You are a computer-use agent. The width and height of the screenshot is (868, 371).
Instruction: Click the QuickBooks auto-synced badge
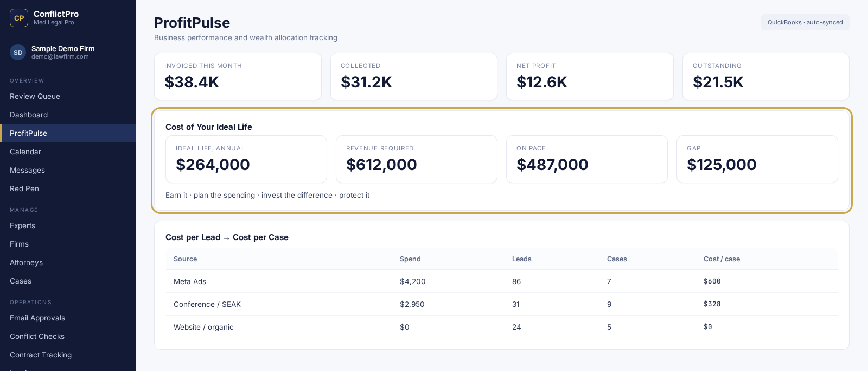pyautogui.click(x=805, y=22)
